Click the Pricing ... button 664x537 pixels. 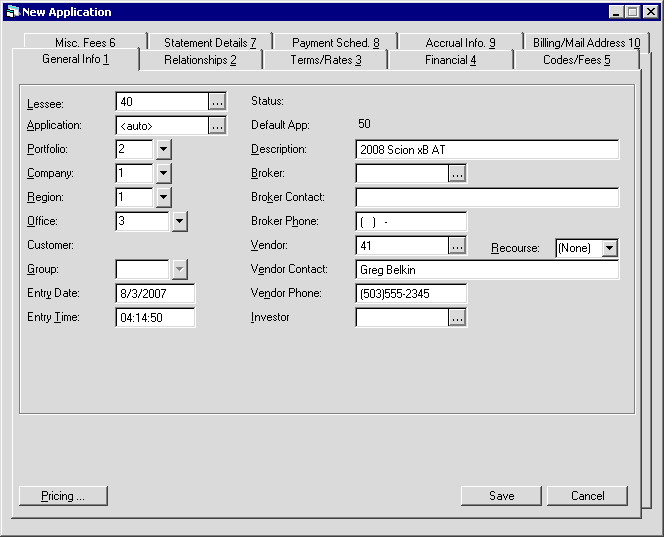(63, 496)
